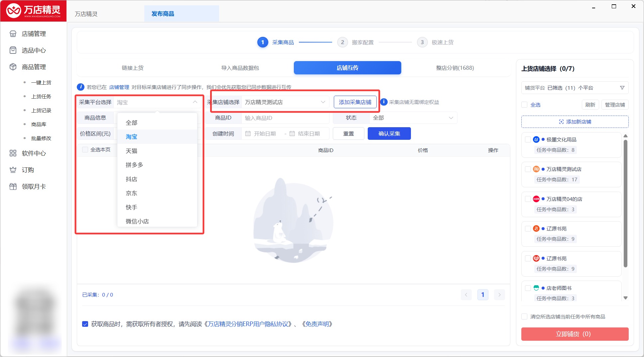This screenshot has width=644, height=357.
Task: Check the 全选本页 checkbox
Action: 85,150
